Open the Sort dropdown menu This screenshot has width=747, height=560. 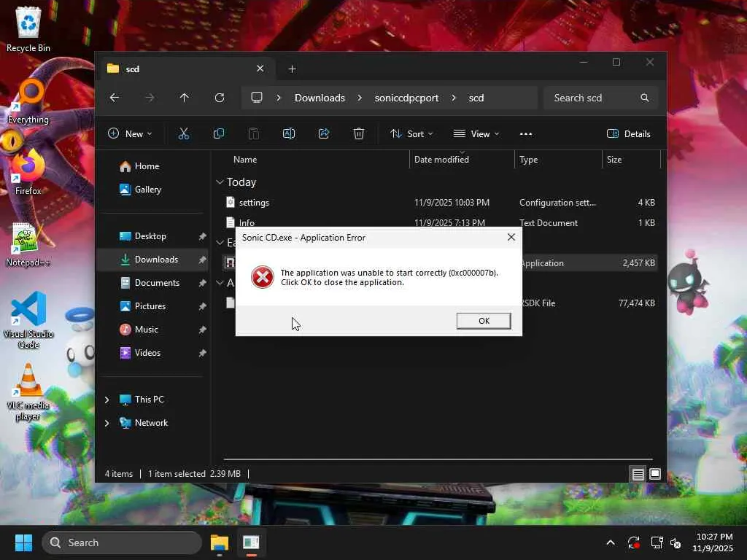(411, 134)
